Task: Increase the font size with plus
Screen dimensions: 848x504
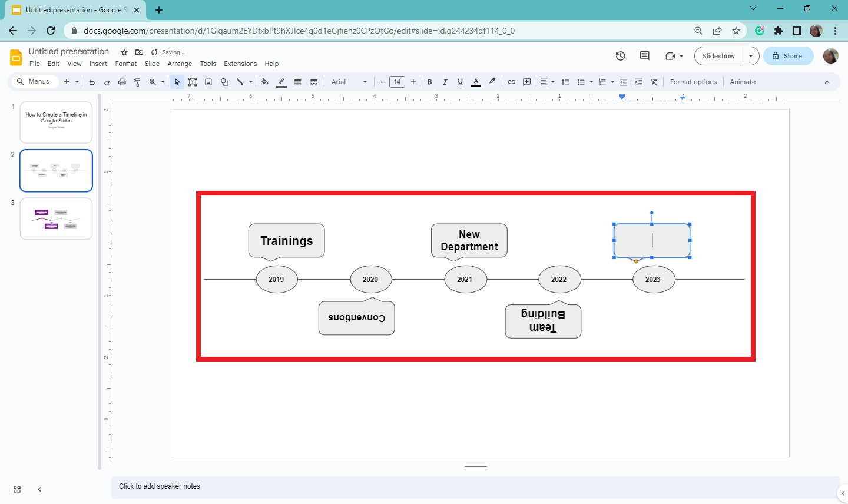Action: pyautogui.click(x=413, y=82)
